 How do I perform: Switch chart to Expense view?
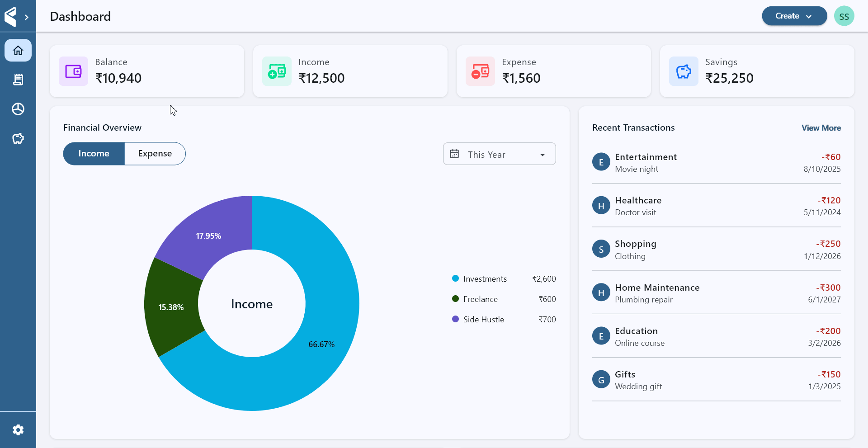coord(155,154)
